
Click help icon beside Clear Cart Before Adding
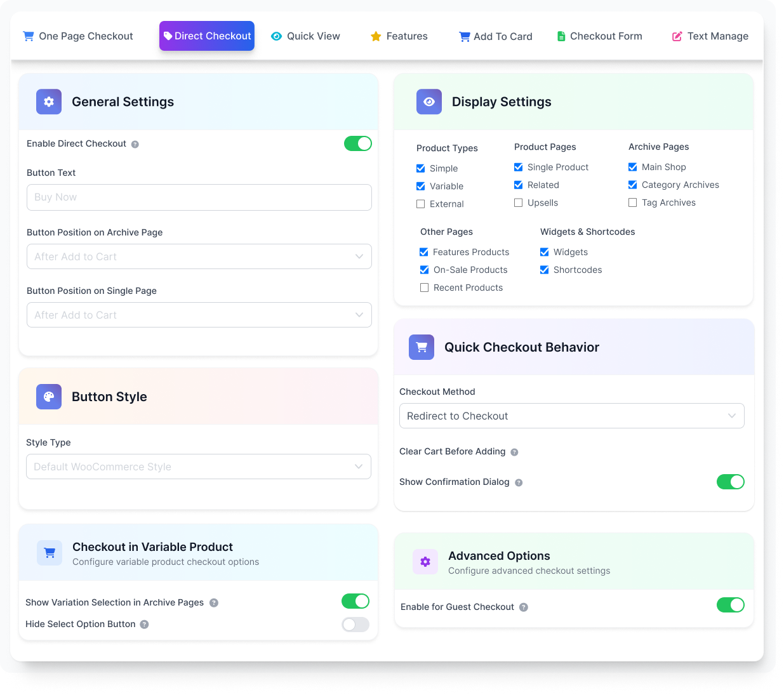pos(514,453)
